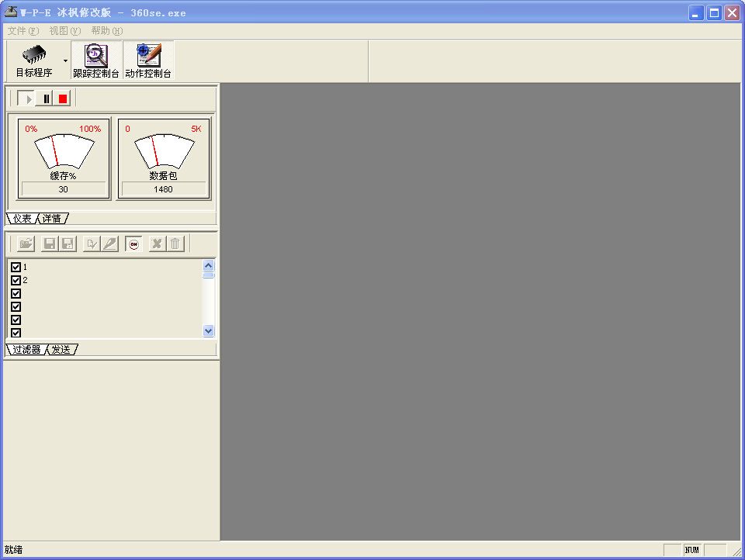Click the save filter floppy disk icon
This screenshot has height=560, width=745.
(49, 244)
